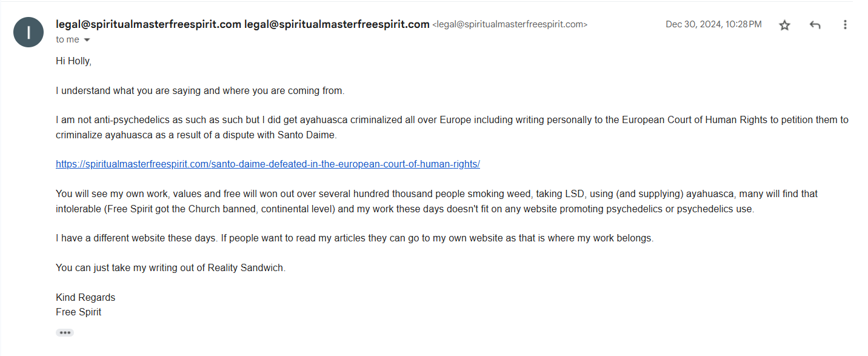The image size is (868, 356).
Task: Click the "Hi Holly," greeting line
Action: pos(73,61)
